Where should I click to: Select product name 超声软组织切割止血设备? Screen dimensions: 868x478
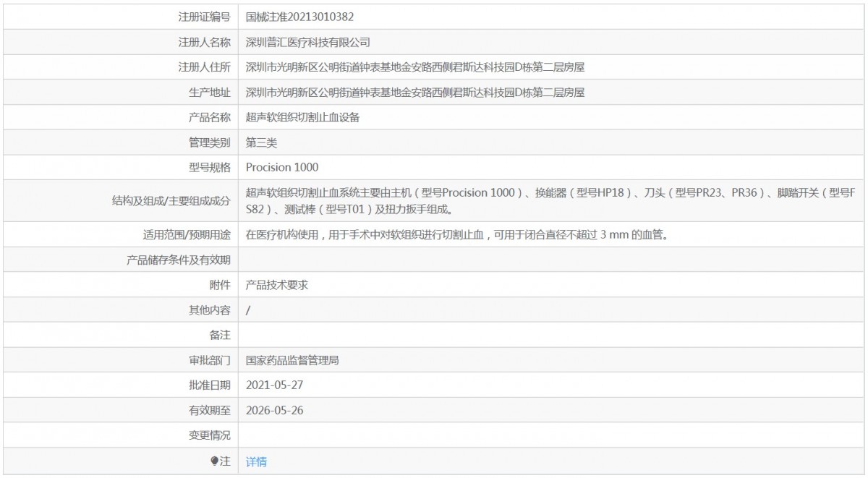click(x=302, y=117)
